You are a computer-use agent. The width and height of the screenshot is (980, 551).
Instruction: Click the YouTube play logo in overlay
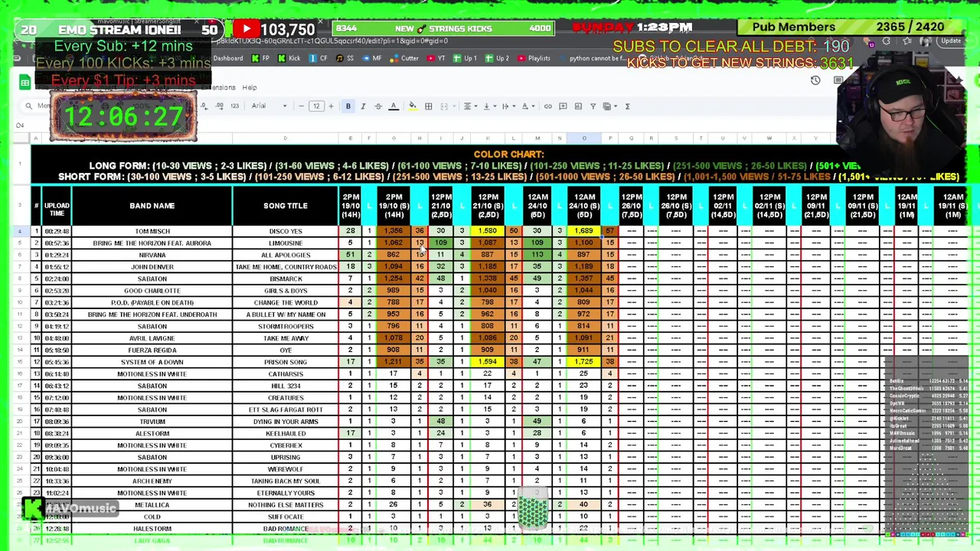point(247,29)
